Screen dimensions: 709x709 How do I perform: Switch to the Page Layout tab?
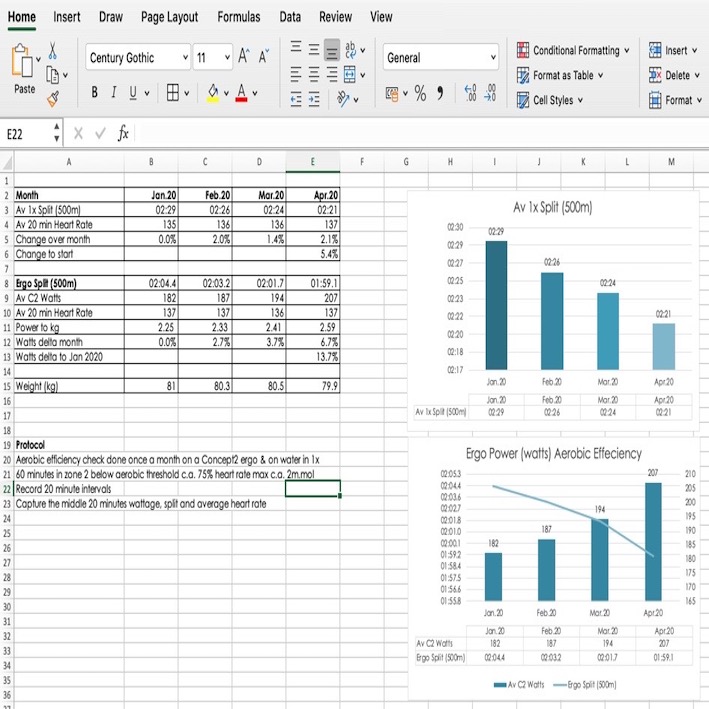170,17
